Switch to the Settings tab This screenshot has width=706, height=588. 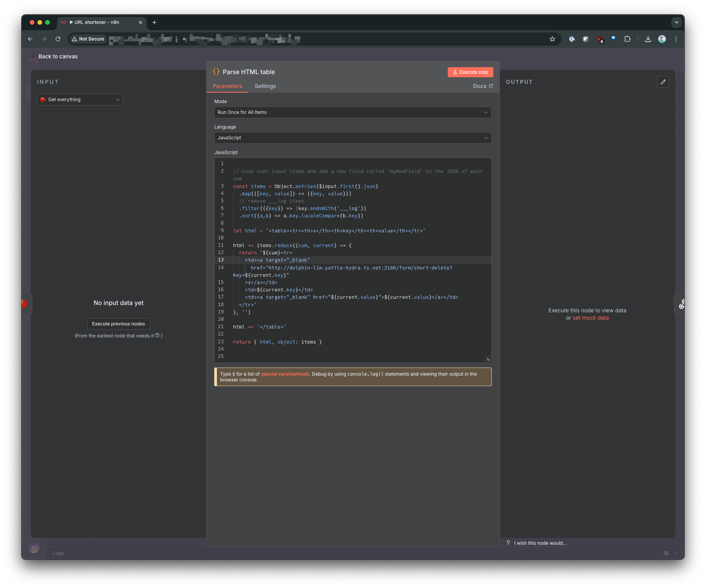coord(265,86)
